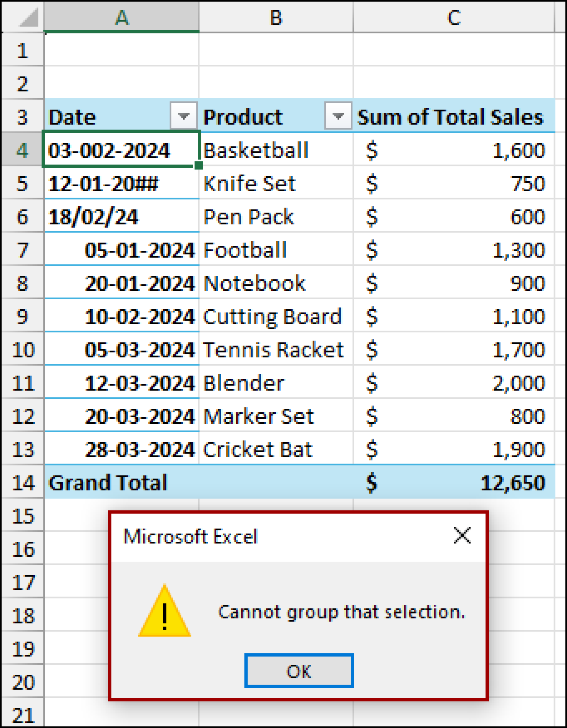
Task: Select the 12,650 grand total value
Action: 454,482
